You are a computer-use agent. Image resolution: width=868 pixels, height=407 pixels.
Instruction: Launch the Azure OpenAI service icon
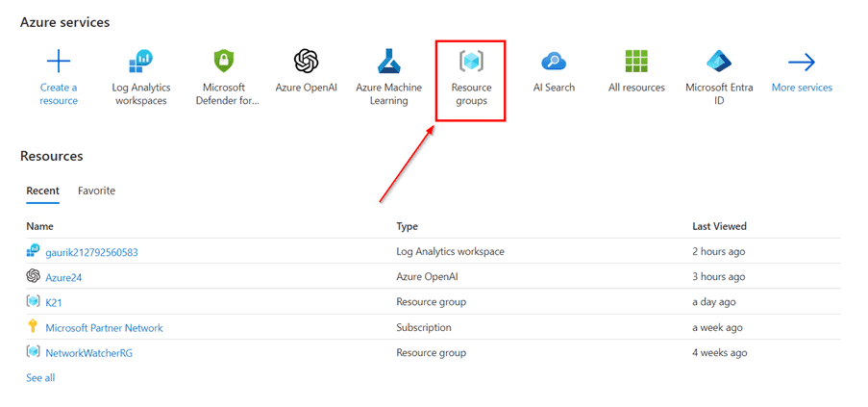pyautogui.click(x=306, y=63)
